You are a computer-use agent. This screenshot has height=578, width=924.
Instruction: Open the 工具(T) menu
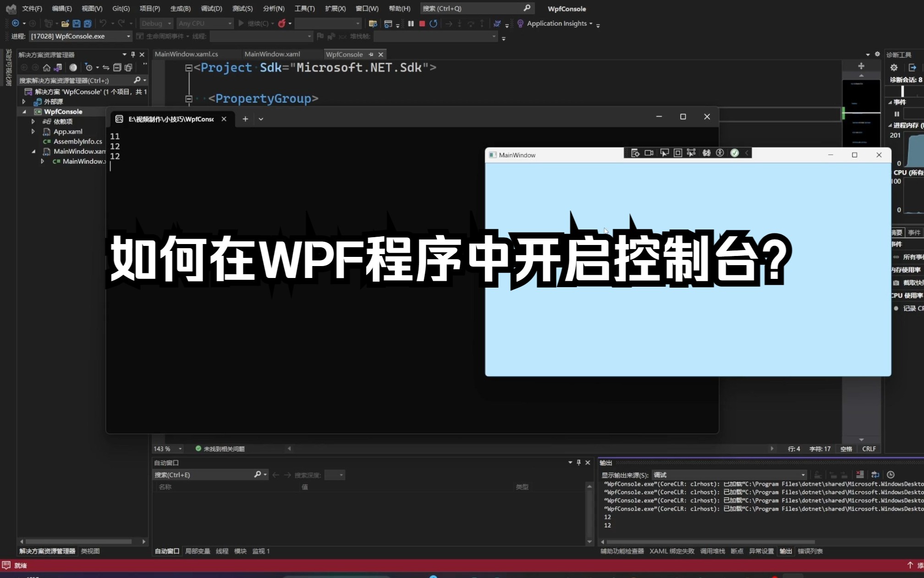(x=304, y=8)
